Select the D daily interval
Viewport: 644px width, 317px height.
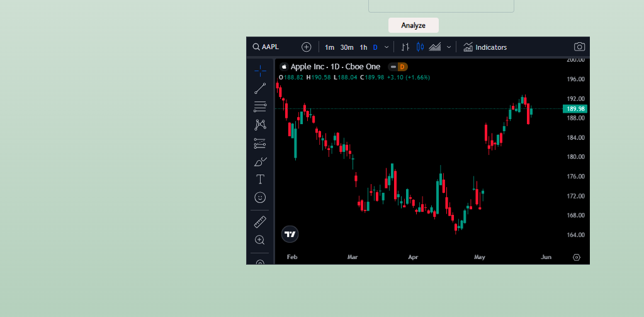click(x=375, y=47)
